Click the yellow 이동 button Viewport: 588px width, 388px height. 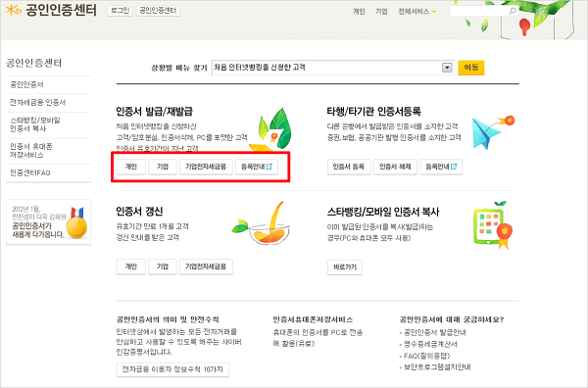tap(471, 68)
